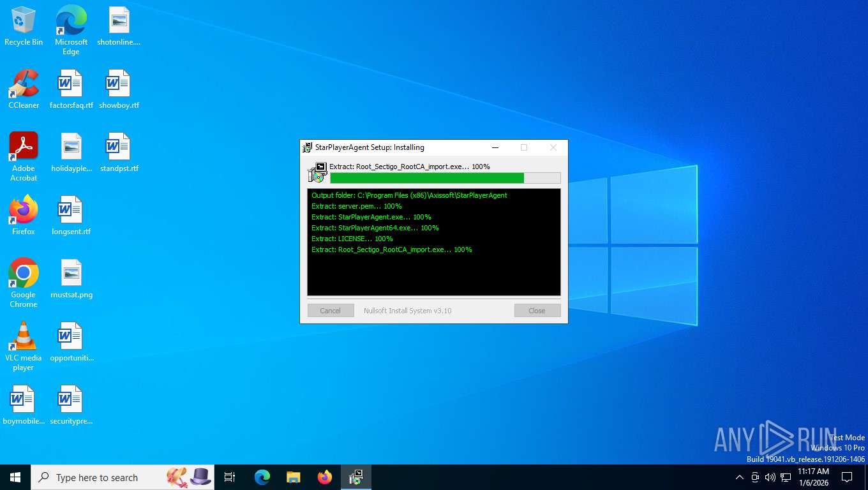Select the 'Output folder' log line
Image resolution: width=868 pixels, height=490 pixels.
[x=409, y=195]
